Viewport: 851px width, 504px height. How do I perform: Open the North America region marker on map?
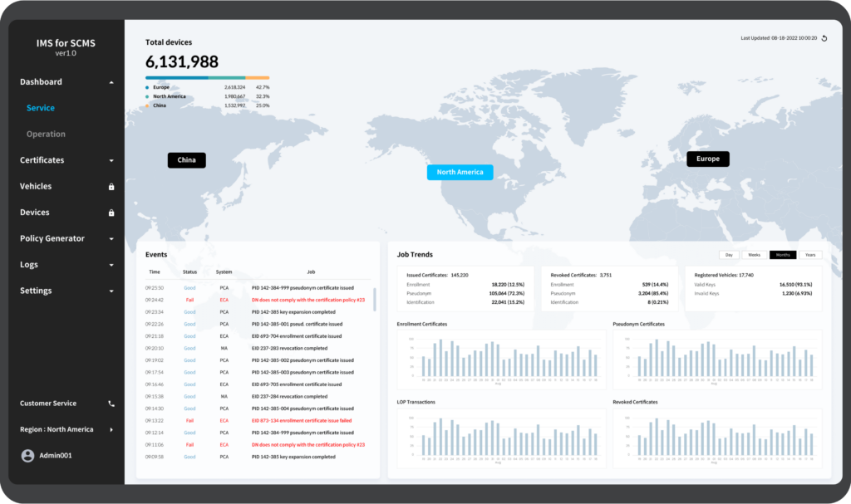460,173
